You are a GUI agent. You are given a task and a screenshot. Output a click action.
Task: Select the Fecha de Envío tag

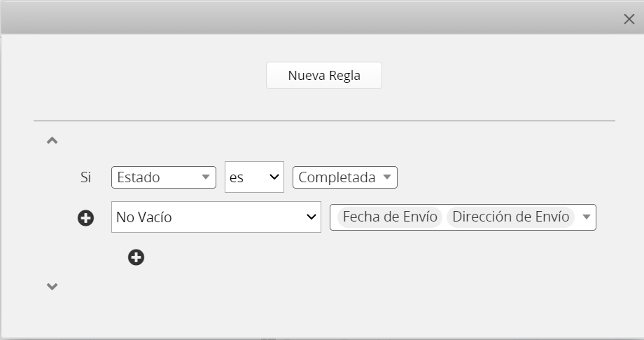tap(390, 217)
